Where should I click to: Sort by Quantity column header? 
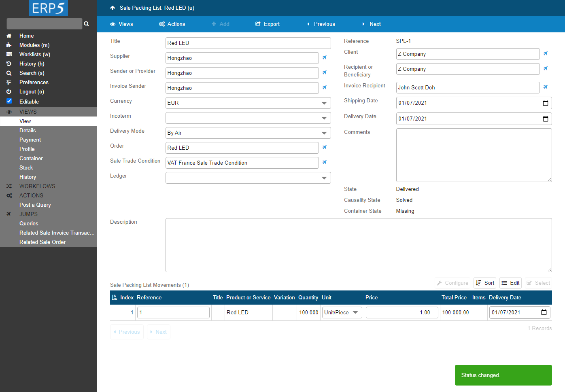click(x=308, y=297)
